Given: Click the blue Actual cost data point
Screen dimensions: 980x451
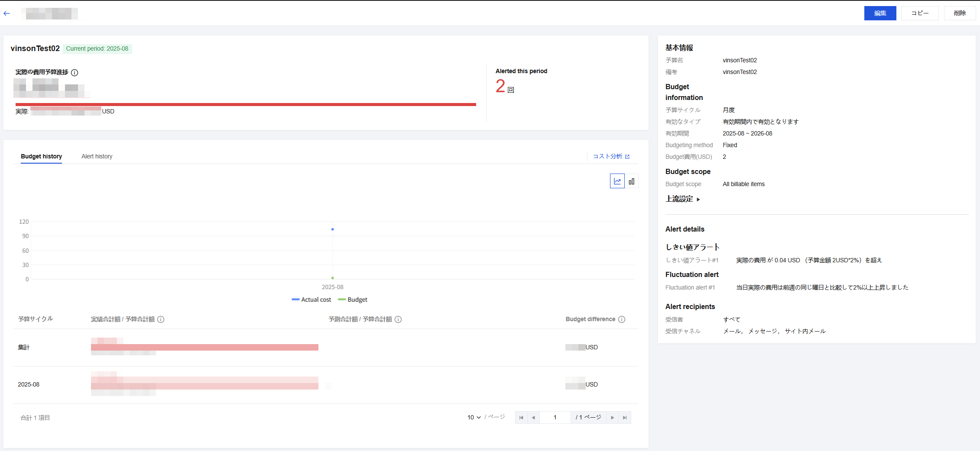Looking at the screenshot, I should tap(332, 229).
